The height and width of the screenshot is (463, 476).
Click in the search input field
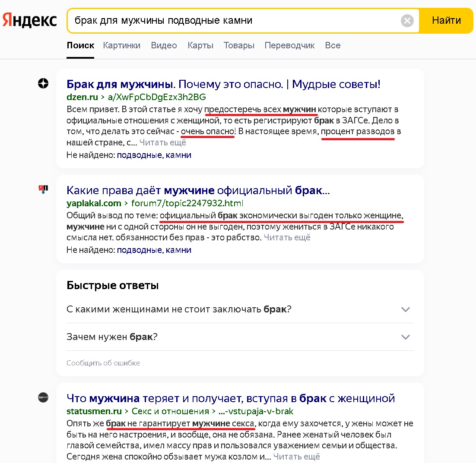[x=234, y=21]
